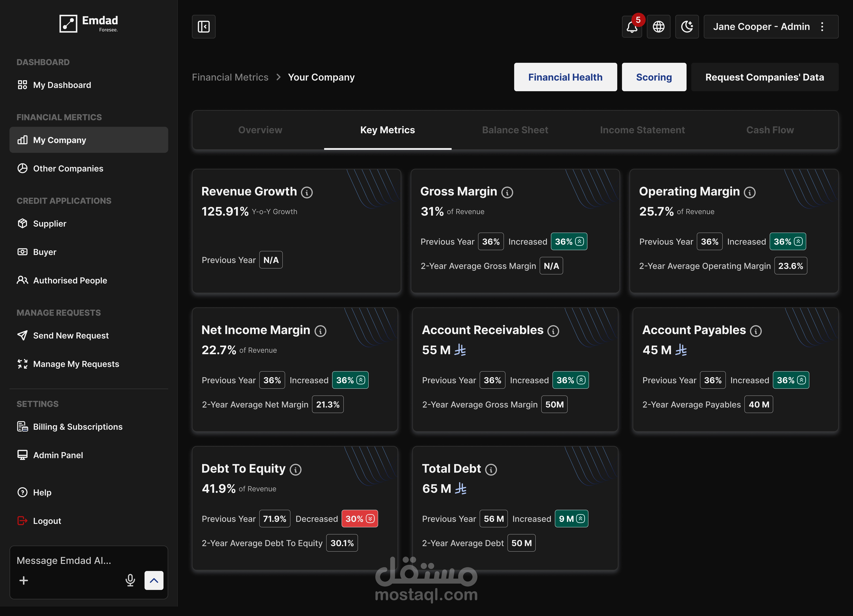The width and height of the screenshot is (853, 616).
Task: Click microphone icon in AI message box
Action: coord(130,580)
